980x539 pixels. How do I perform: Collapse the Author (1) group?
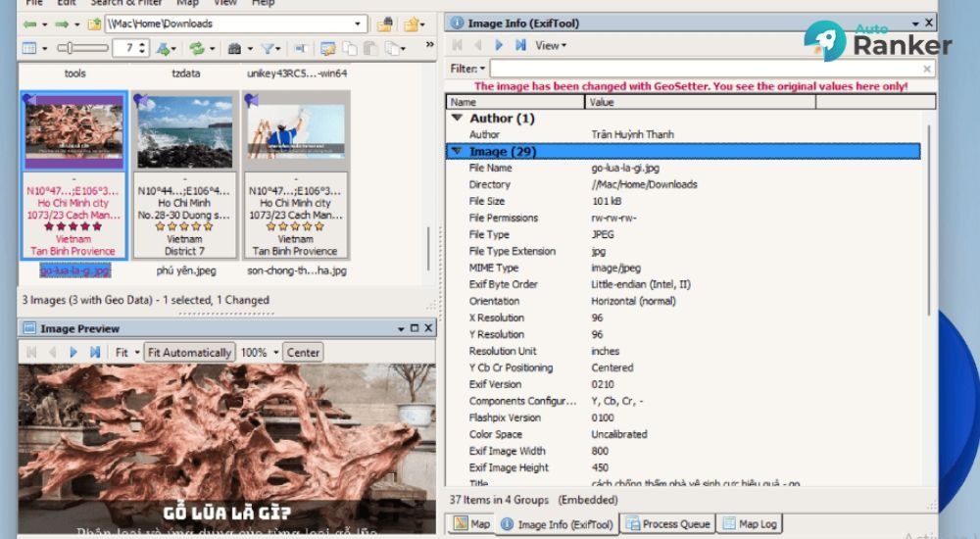pyautogui.click(x=457, y=118)
